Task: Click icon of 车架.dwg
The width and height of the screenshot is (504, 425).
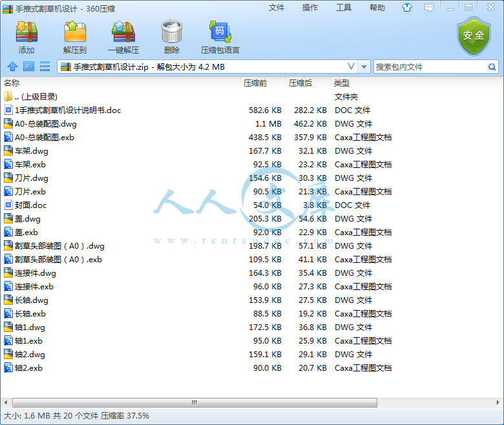Action: click(8, 150)
